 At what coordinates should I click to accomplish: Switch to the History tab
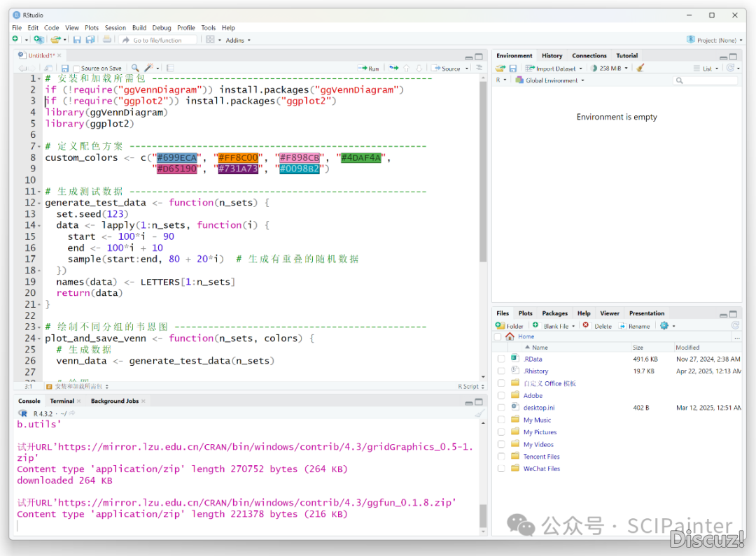[552, 56]
